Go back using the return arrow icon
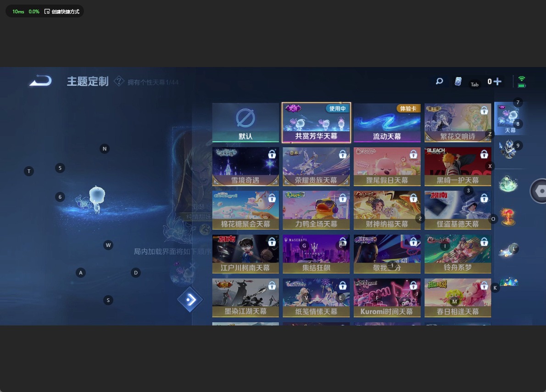This screenshot has height=392, width=546. point(41,81)
